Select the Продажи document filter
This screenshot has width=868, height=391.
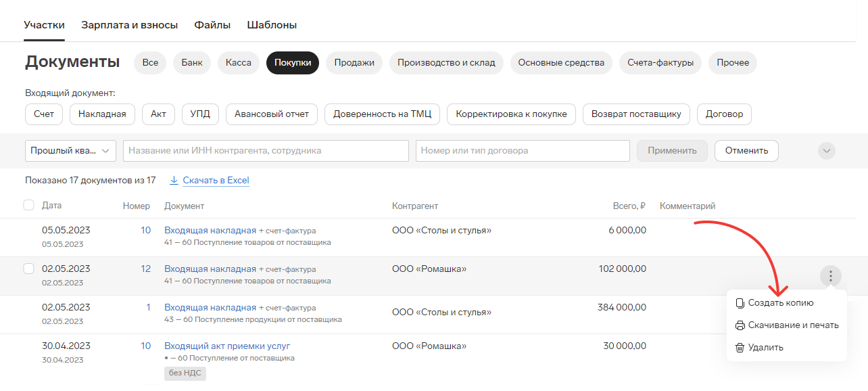click(x=354, y=62)
